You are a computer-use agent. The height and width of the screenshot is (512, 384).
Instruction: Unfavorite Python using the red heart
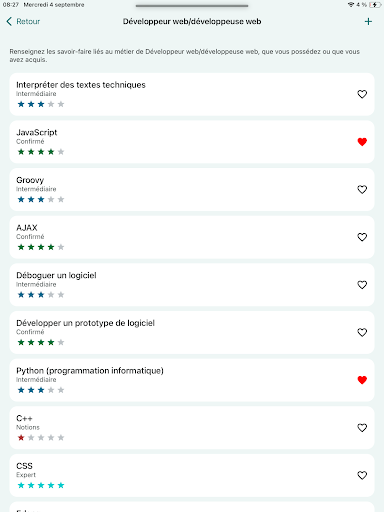pos(362,380)
